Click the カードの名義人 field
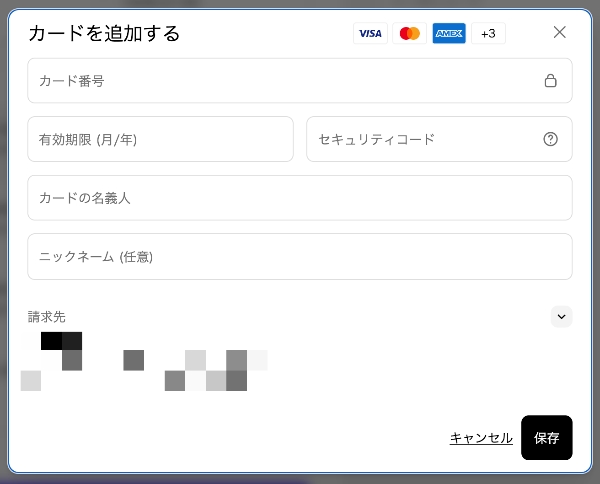This screenshot has width=600, height=484. pyautogui.click(x=299, y=198)
